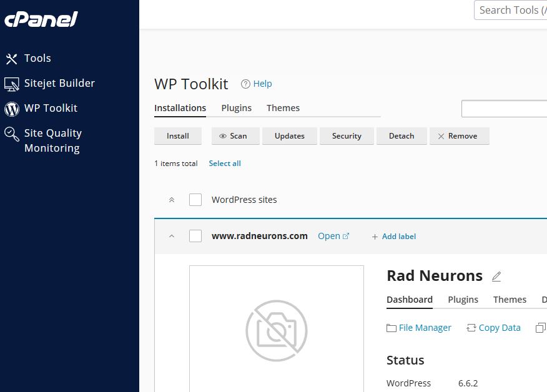
Task: Click the Install button
Action: click(178, 136)
